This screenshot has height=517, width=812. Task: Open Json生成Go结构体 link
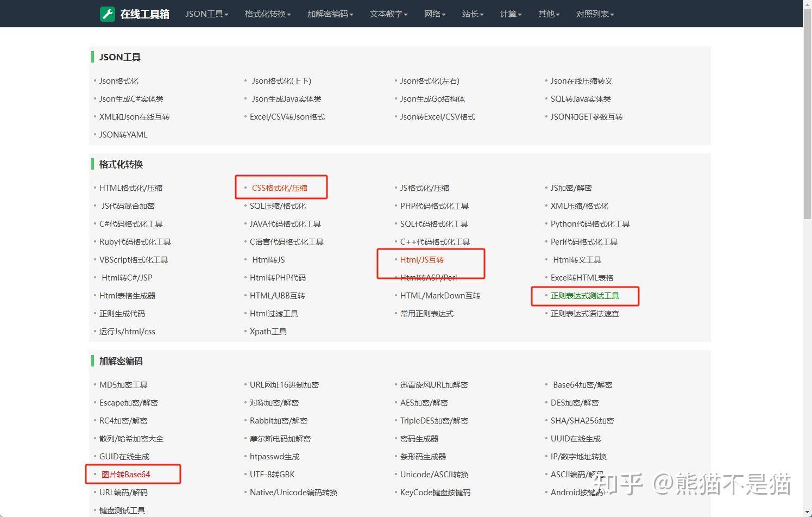[432, 99]
